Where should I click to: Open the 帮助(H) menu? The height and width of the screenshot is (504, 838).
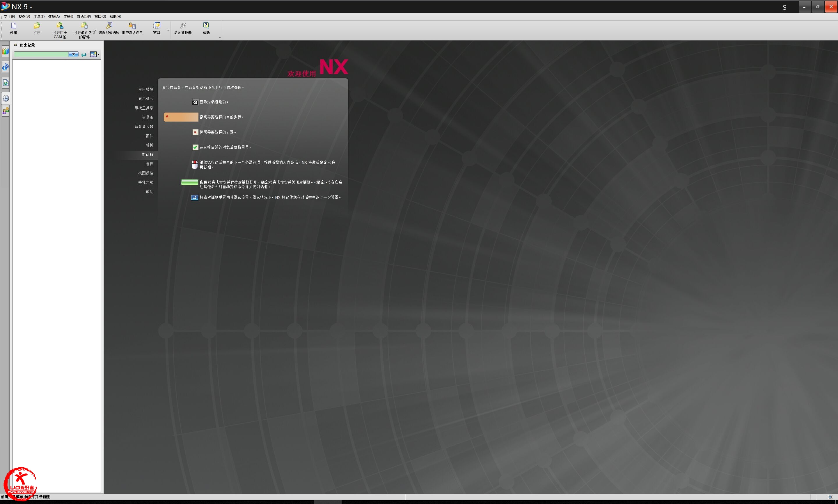point(115,17)
